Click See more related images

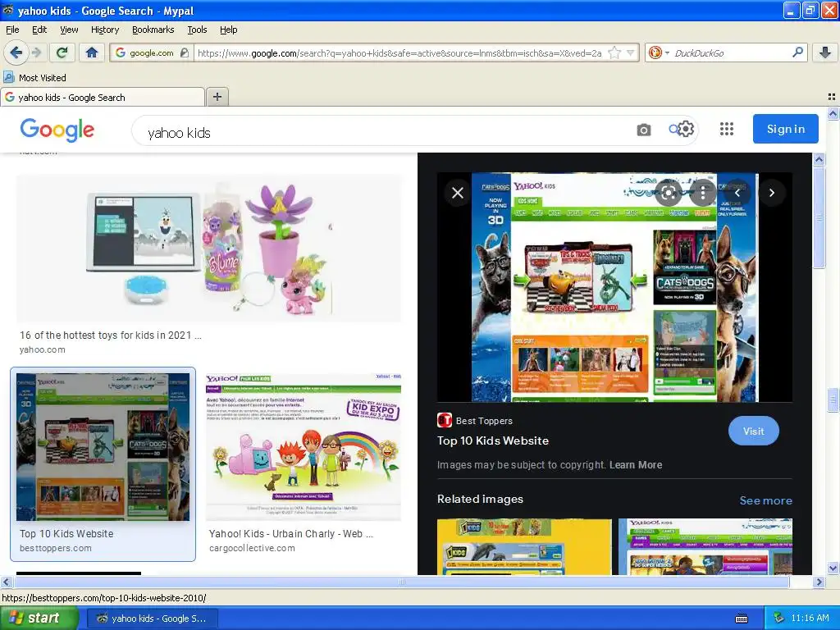point(765,500)
